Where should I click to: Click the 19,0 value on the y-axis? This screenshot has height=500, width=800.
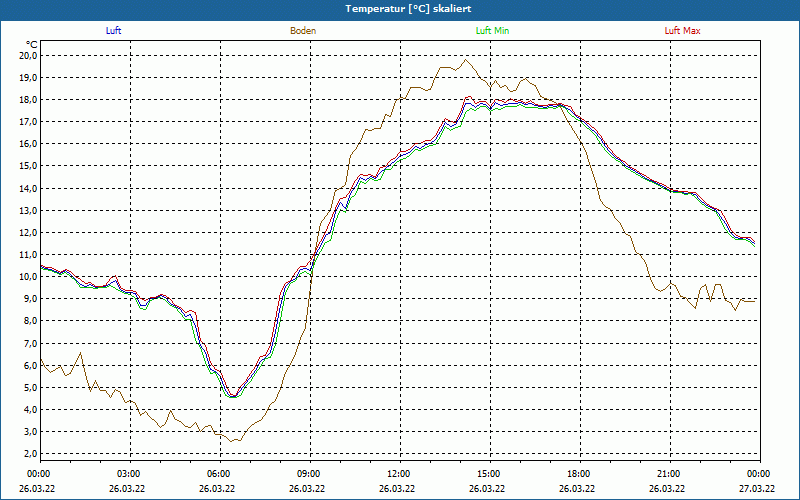28,78
